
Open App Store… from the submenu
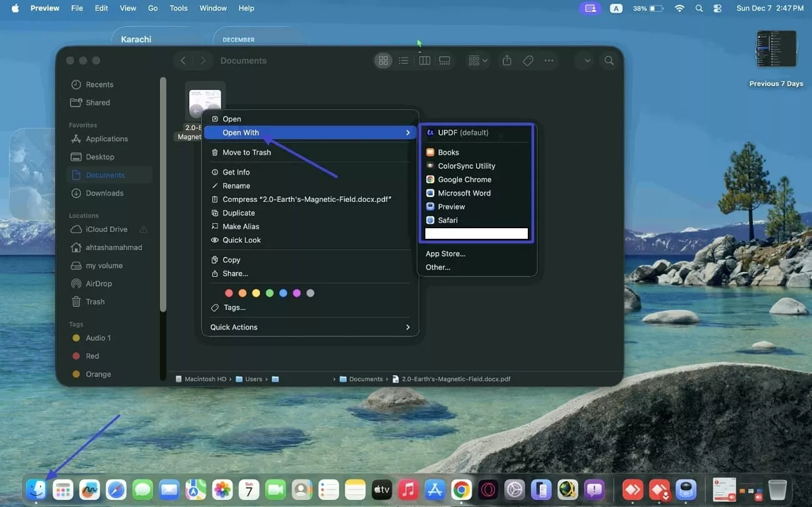point(445,253)
